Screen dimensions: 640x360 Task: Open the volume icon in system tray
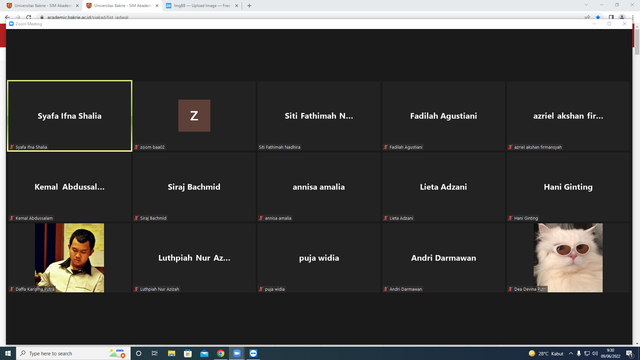[x=595, y=353]
